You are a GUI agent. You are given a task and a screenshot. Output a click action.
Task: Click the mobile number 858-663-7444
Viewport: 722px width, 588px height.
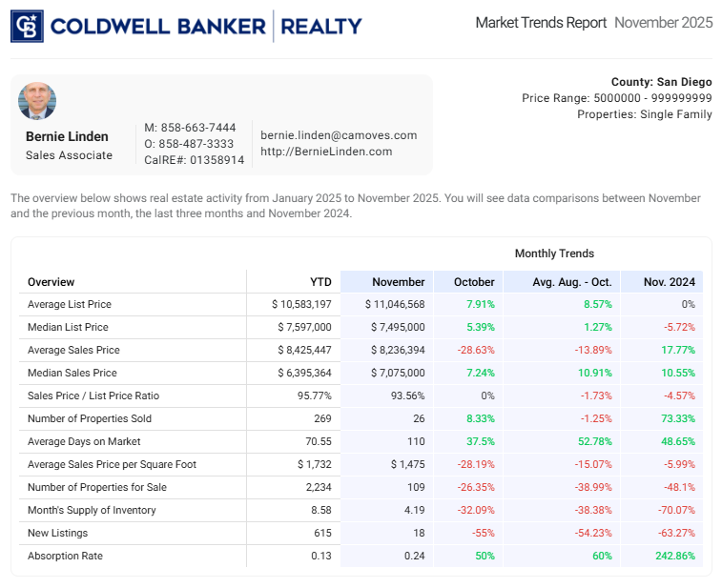(x=196, y=128)
